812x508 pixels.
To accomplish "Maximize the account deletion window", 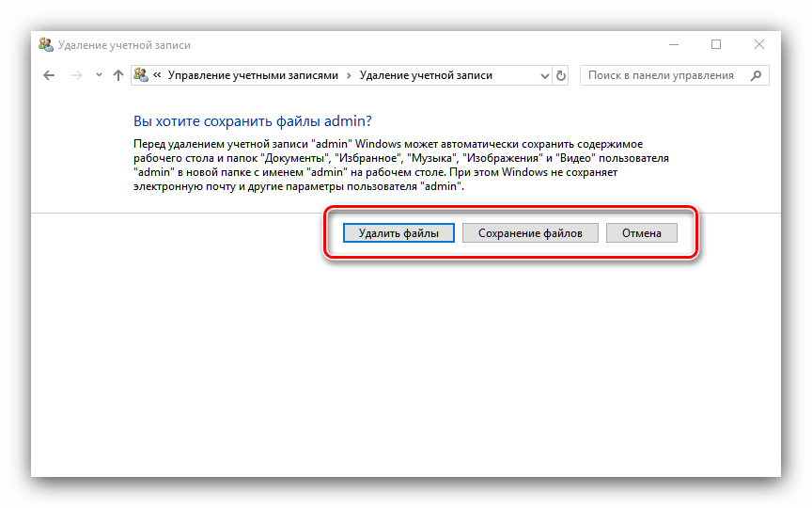I will click(x=716, y=45).
